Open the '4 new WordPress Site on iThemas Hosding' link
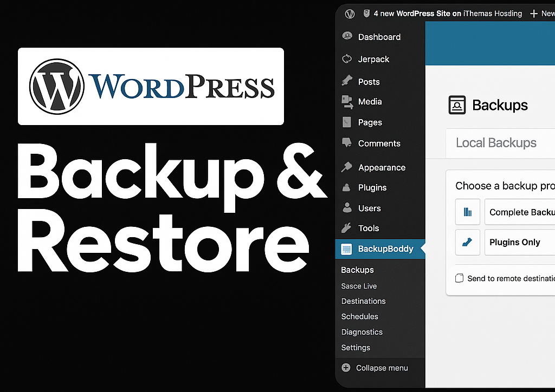The height and width of the screenshot is (392, 555). (448, 14)
